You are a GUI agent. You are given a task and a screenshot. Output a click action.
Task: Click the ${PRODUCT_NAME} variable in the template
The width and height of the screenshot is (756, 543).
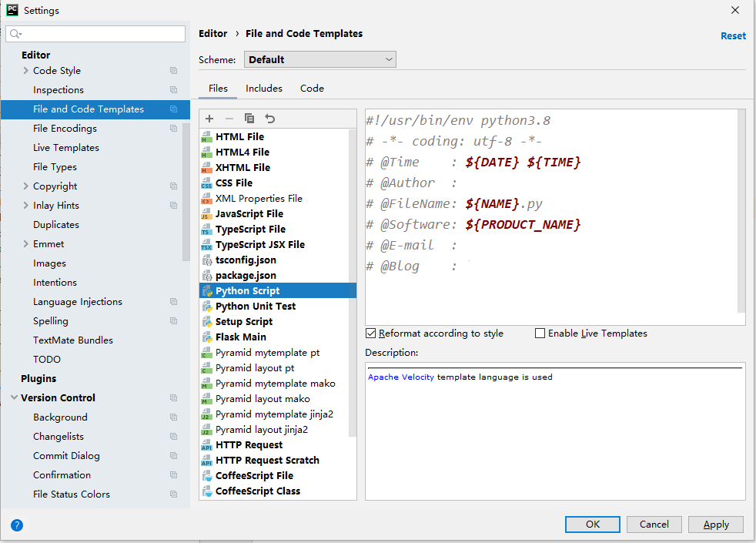523,225
